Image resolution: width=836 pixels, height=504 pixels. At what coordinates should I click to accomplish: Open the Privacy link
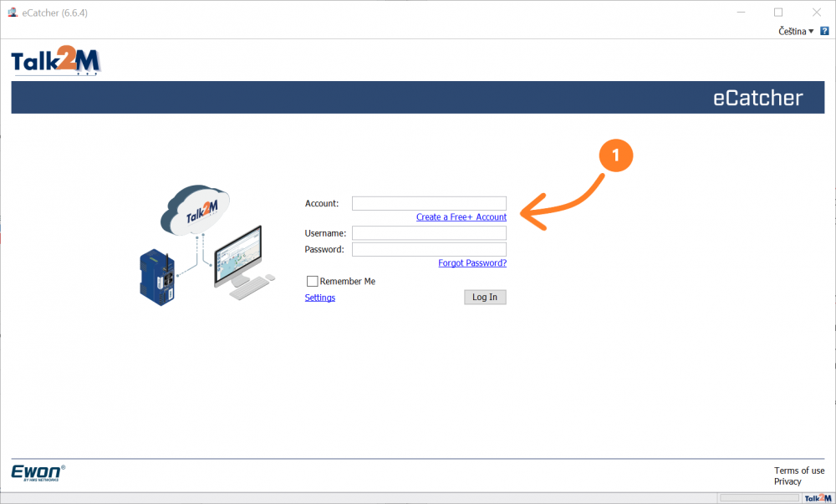click(788, 481)
